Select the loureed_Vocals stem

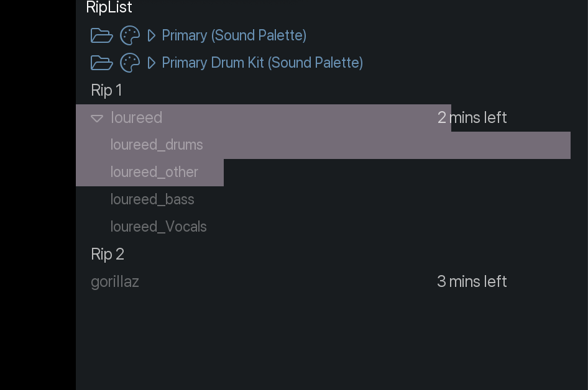point(158,227)
